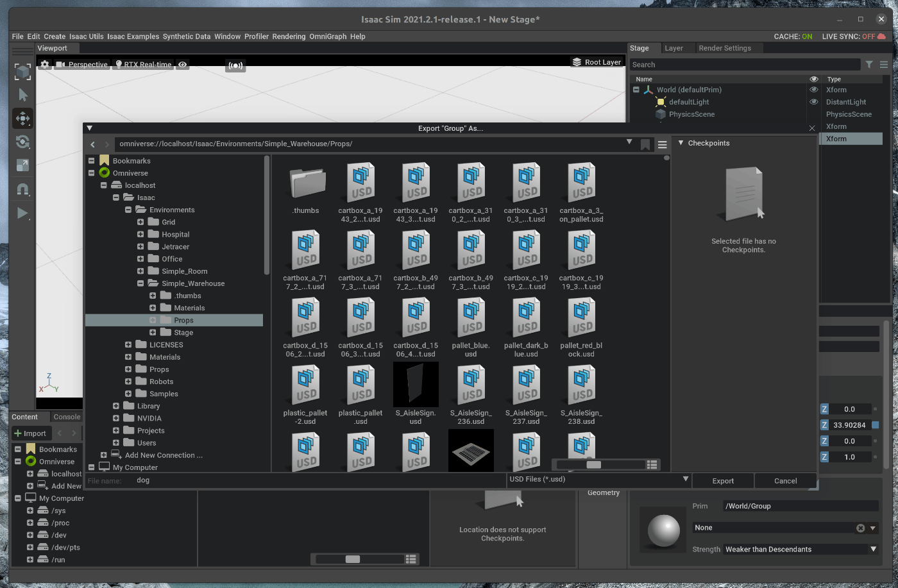Click the Stage Search field
This screenshot has height=588, width=898.
(744, 65)
